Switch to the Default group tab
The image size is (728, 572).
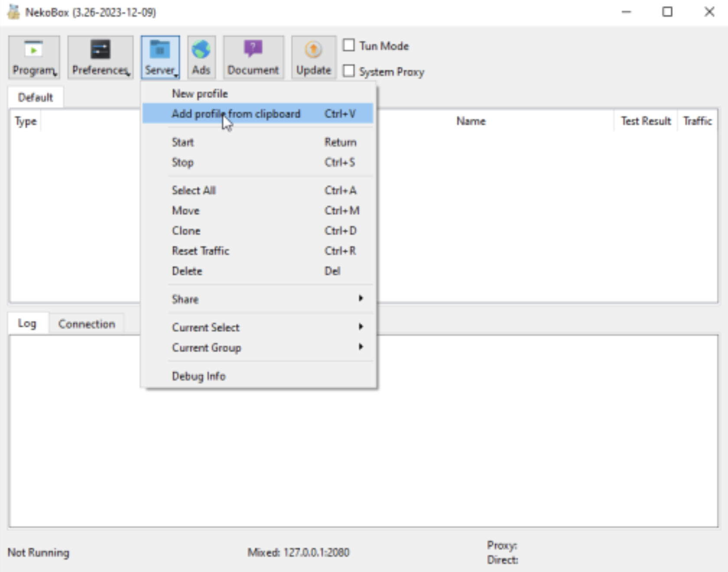[36, 97]
